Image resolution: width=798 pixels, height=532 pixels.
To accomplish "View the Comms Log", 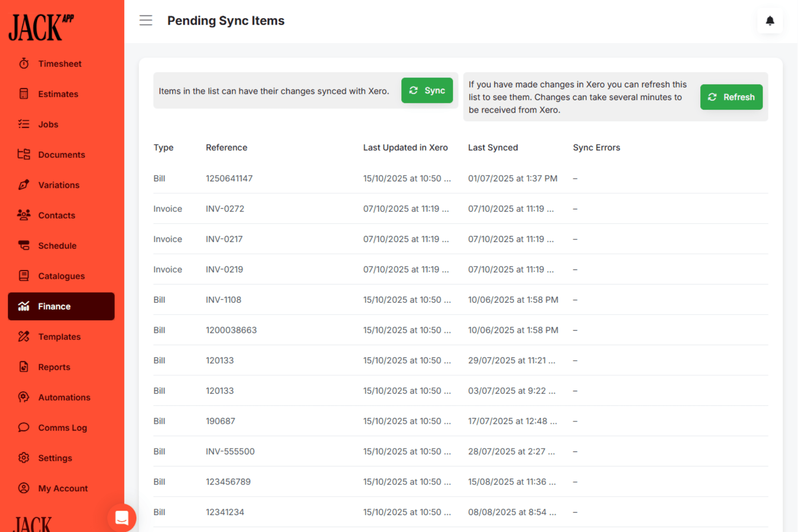I will coord(62,427).
